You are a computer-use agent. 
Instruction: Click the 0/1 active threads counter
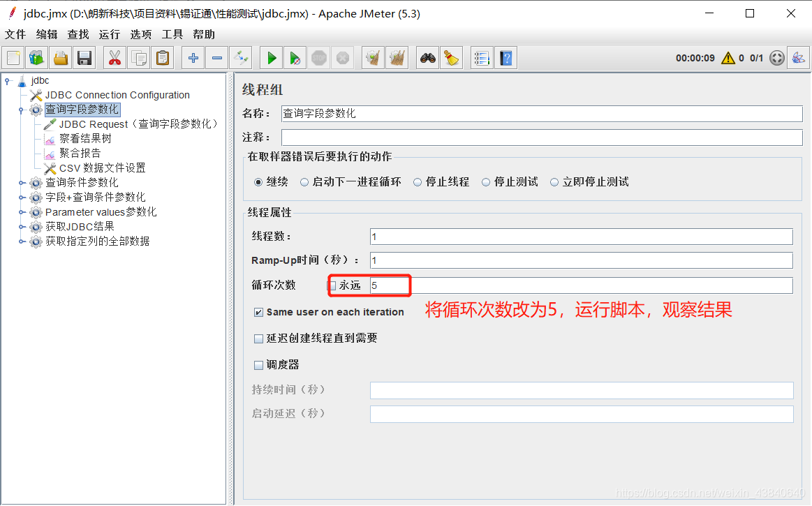pos(757,58)
